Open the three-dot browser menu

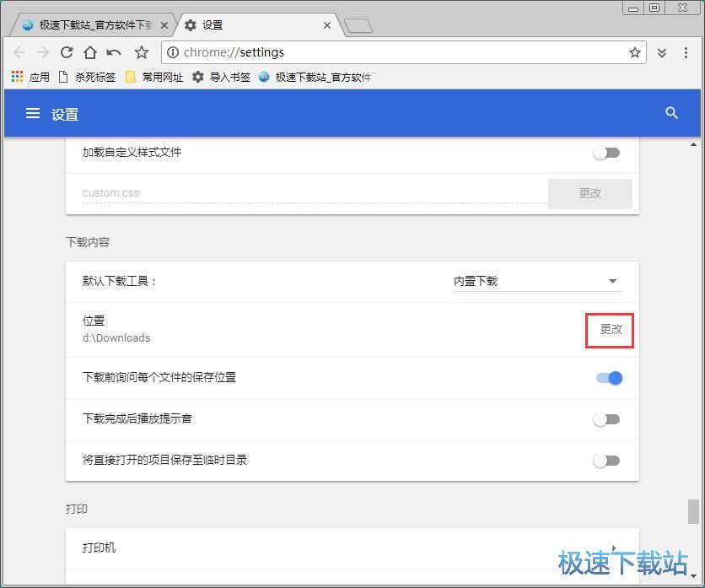click(686, 52)
